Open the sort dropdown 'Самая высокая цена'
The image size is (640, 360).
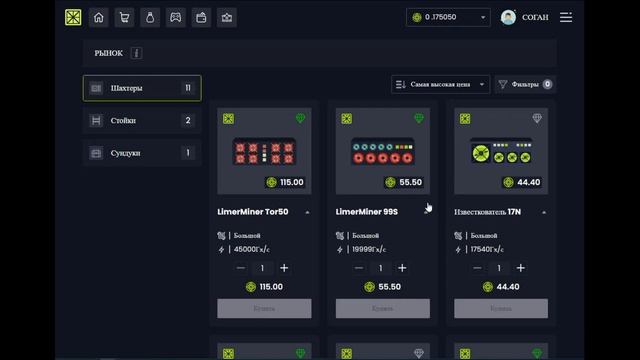click(x=440, y=84)
